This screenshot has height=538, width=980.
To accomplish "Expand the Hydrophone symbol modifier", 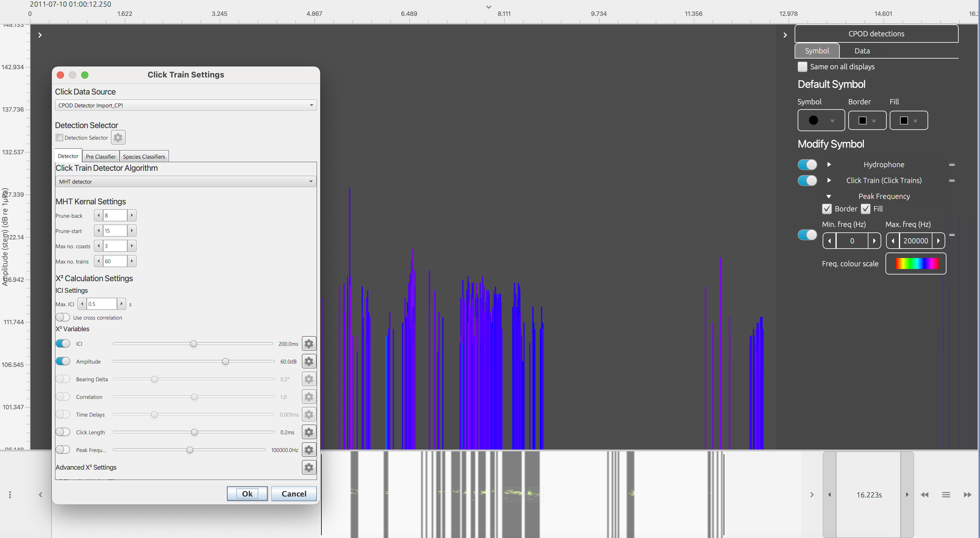I will point(829,164).
